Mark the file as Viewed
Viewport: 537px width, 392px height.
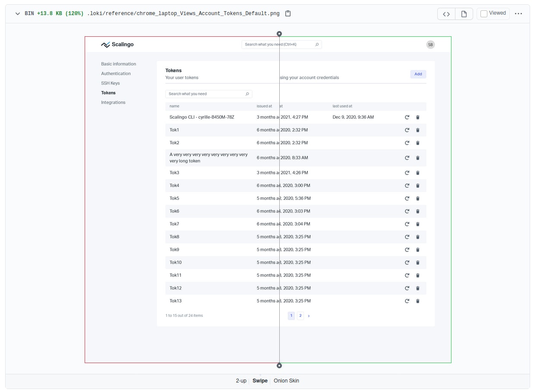[x=483, y=13]
